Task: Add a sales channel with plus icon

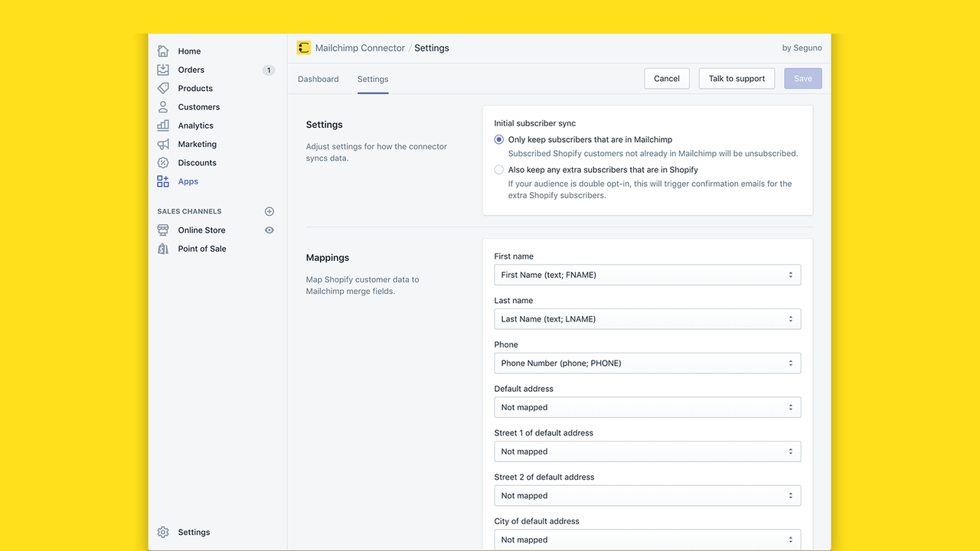Action: 269,211
